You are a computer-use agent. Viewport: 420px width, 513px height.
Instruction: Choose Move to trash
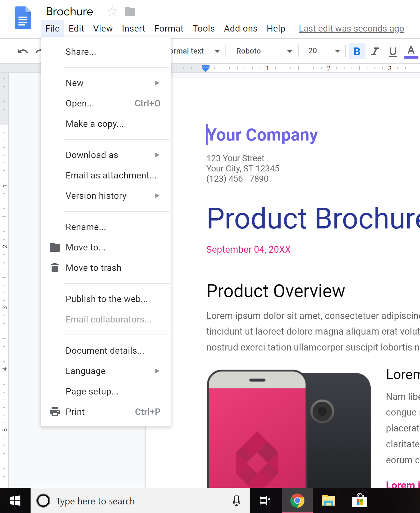click(x=93, y=268)
